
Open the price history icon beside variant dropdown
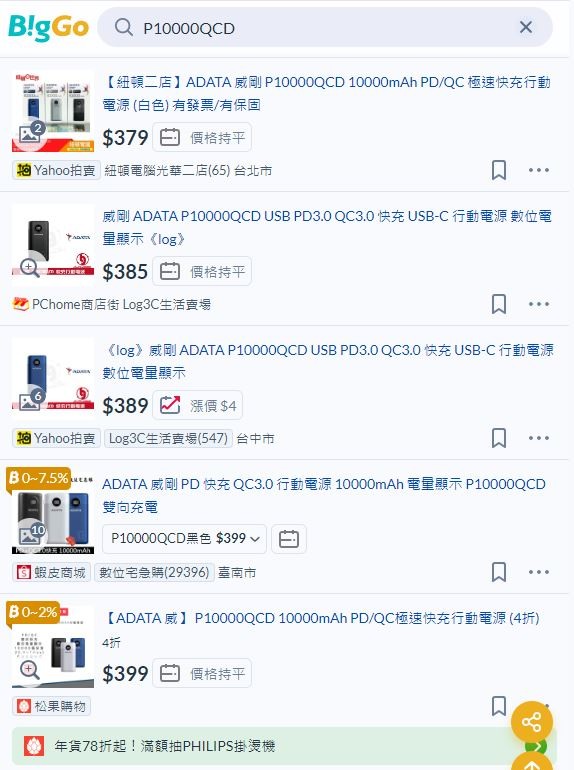289,539
